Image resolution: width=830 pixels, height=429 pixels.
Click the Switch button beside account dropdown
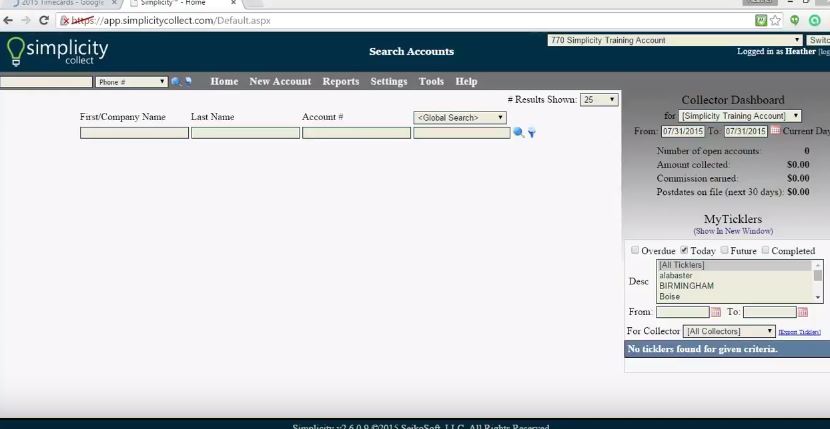click(818, 40)
